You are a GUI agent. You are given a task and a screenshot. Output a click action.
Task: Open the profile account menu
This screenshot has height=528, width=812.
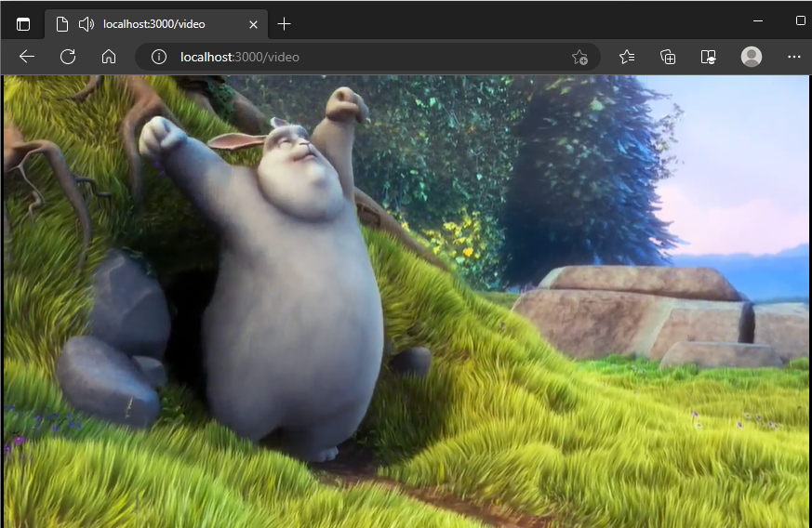pyautogui.click(x=751, y=57)
